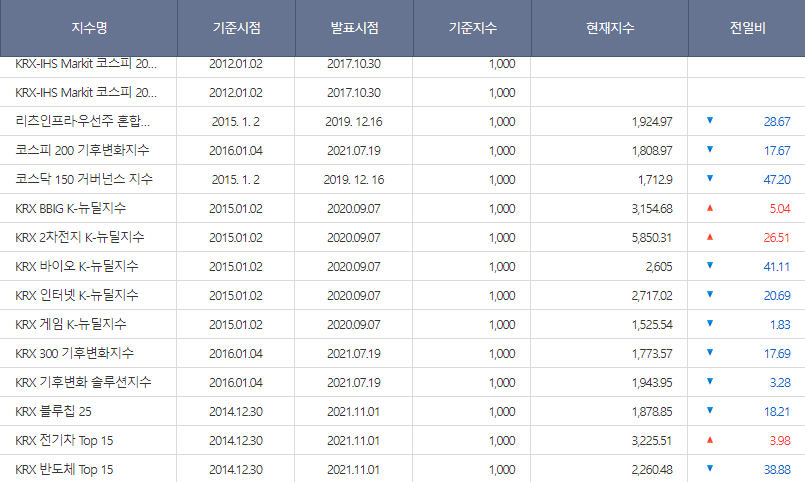Click the change value 47.20
805x482 pixels.
point(777,180)
